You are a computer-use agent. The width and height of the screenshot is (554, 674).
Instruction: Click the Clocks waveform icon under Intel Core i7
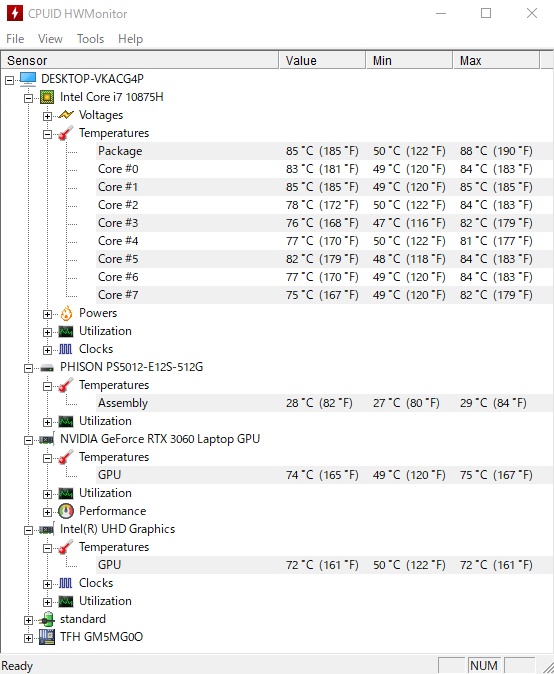pos(66,349)
